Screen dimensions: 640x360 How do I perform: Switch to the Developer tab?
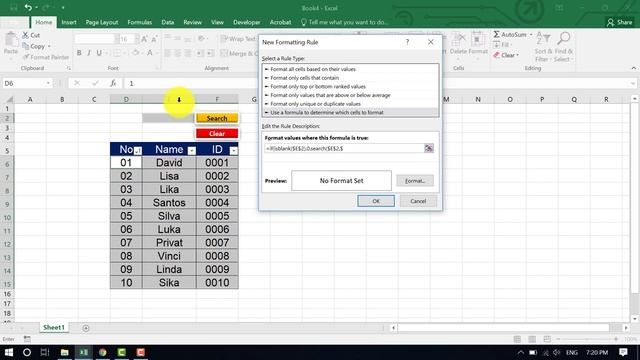[x=247, y=22]
